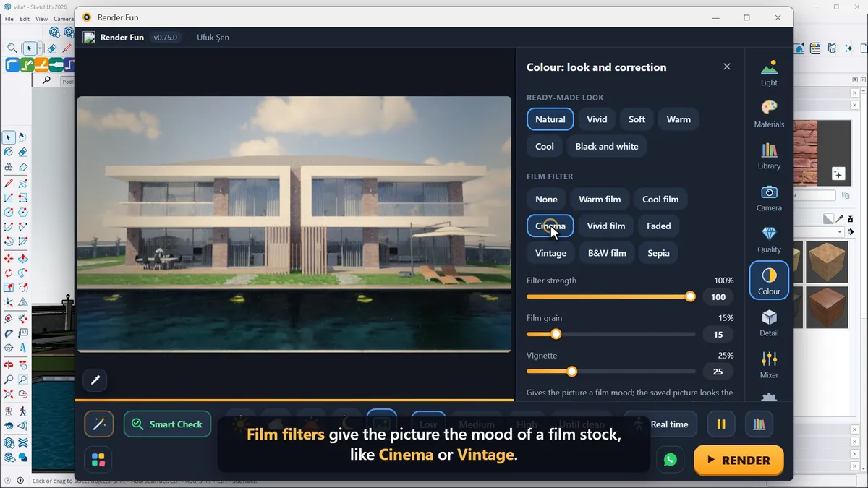Select the SketchUp Circle tool
868x488 pixels.
(8, 212)
